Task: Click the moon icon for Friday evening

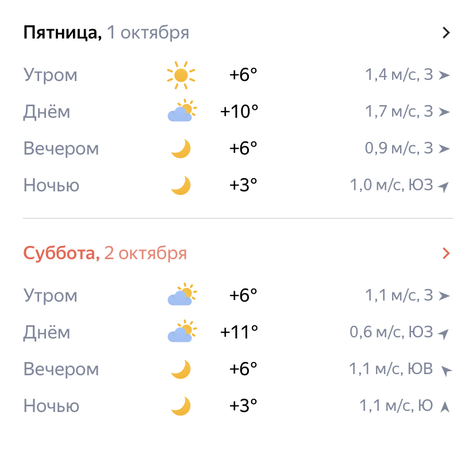Action: point(181,149)
